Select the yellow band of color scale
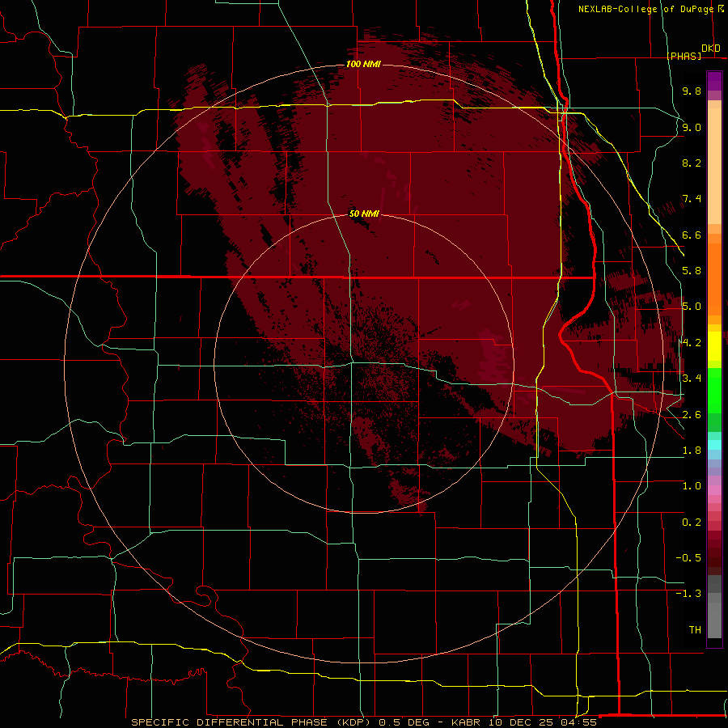This screenshot has width=728, height=728. [x=714, y=346]
